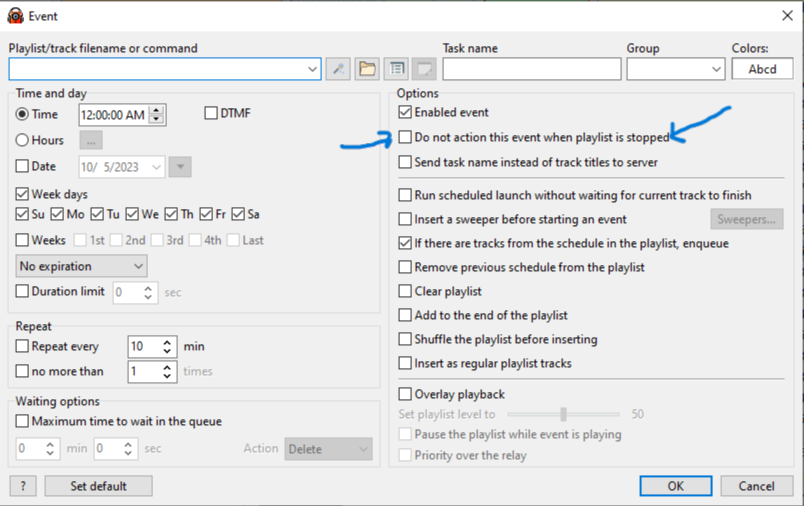
Task: Select the Hours radio button
Action: click(23, 141)
